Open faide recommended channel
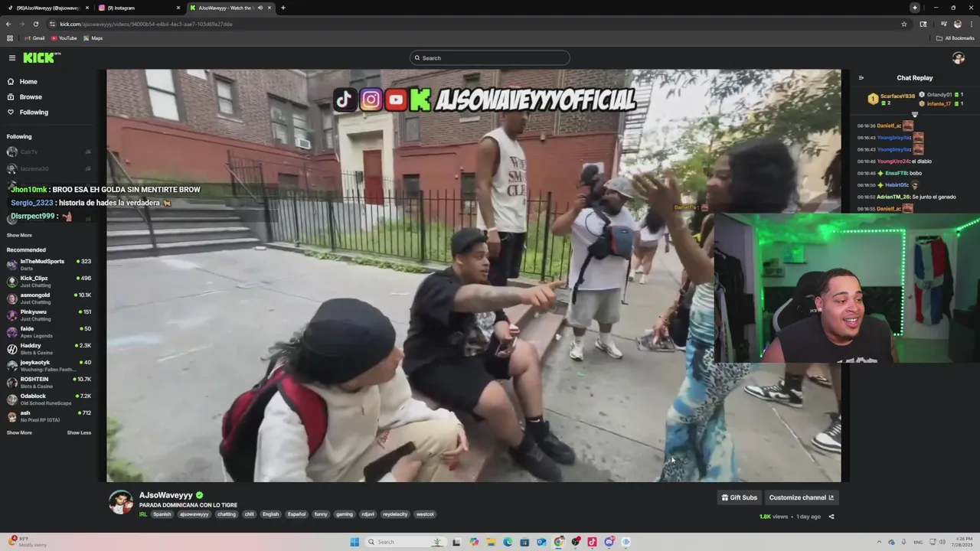The width and height of the screenshot is (980, 551). [x=49, y=332]
